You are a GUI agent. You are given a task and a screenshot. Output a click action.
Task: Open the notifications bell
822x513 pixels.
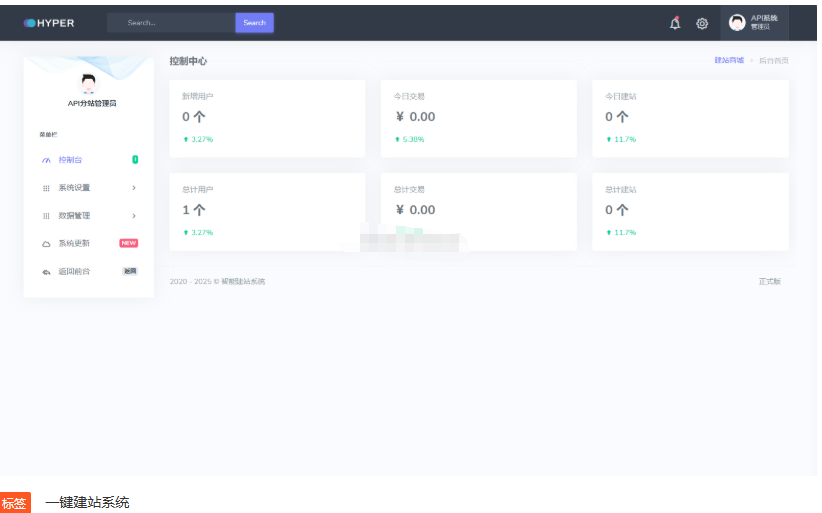click(x=675, y=23)
